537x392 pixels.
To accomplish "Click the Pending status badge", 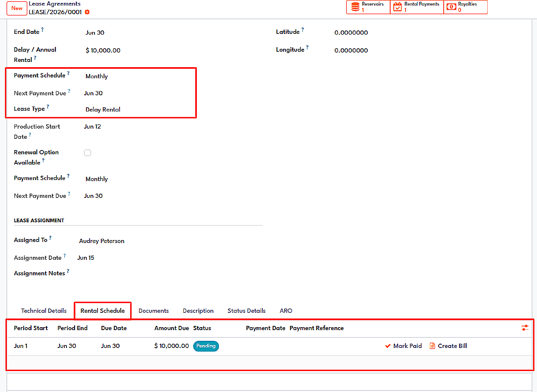I will click(x=206, y=346).
